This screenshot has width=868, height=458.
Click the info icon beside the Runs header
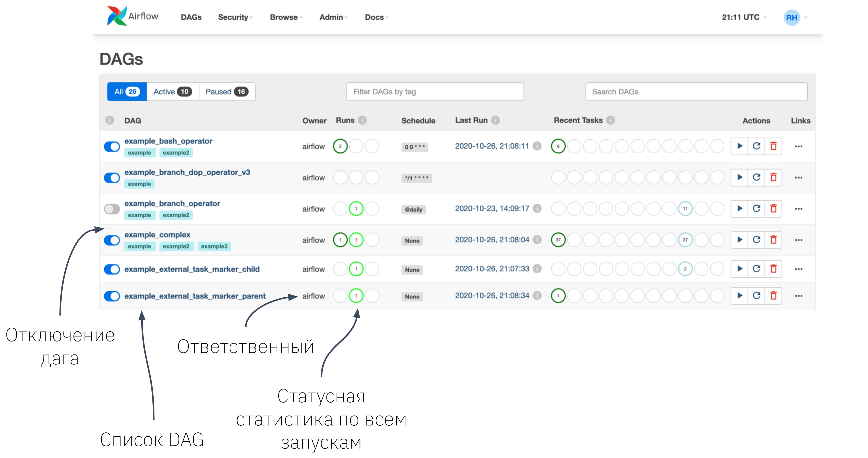[x=362, y=120]
